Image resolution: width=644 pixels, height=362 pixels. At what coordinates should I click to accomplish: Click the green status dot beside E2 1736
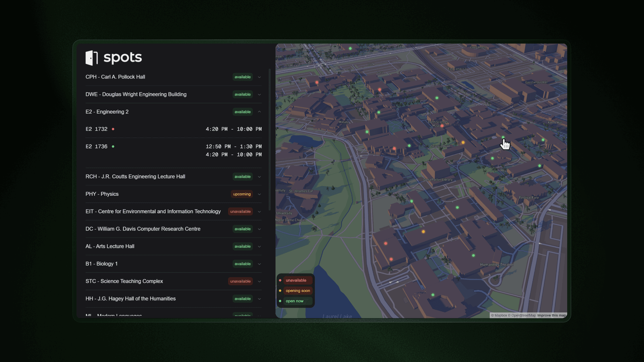point(113,146)
